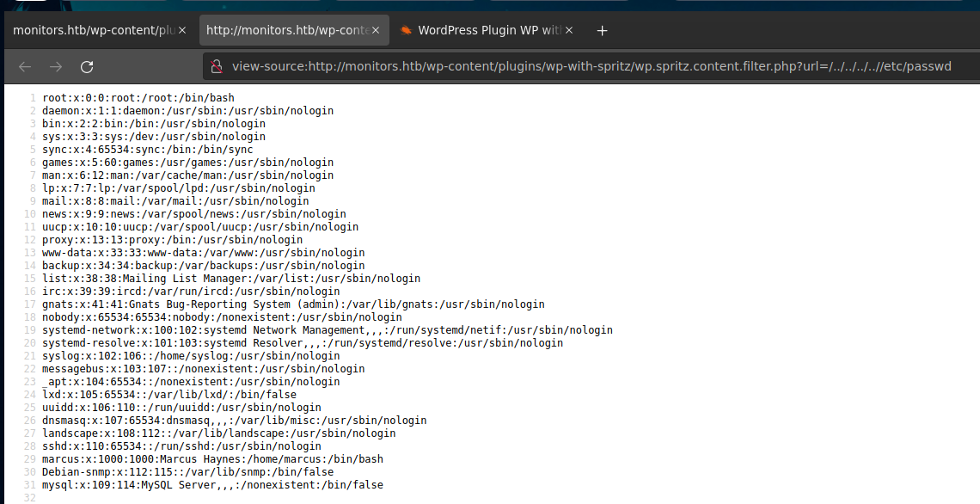The image size is (980, 504).
Task: Open a new tab with plus button
Action: 602,30
